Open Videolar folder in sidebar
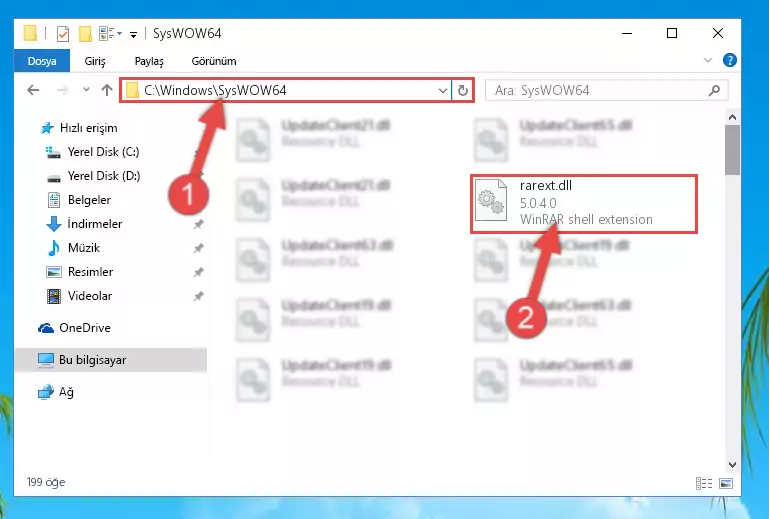Screen dimensions: 769x519 pyautogui.click(x=79, y=296)
